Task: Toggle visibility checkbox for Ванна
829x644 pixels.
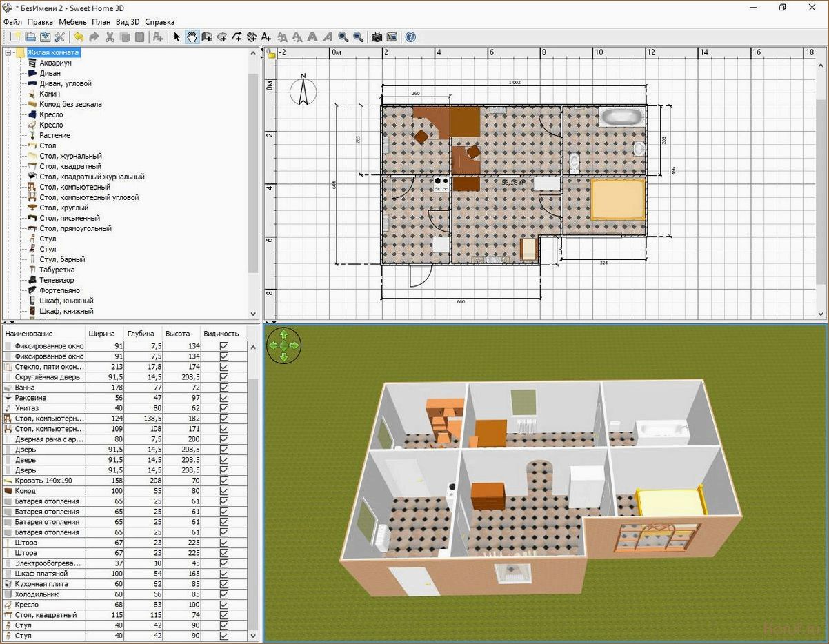Action: (x=223, y=388)
